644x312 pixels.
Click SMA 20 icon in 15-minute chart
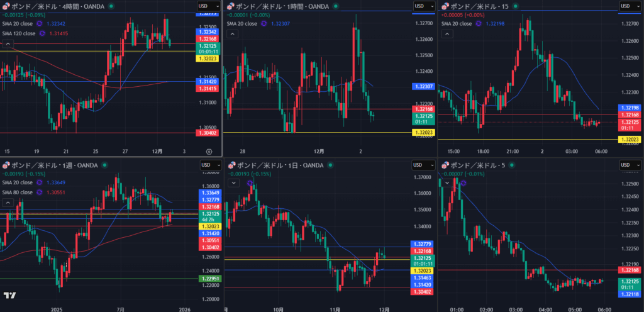coord(480,24)
